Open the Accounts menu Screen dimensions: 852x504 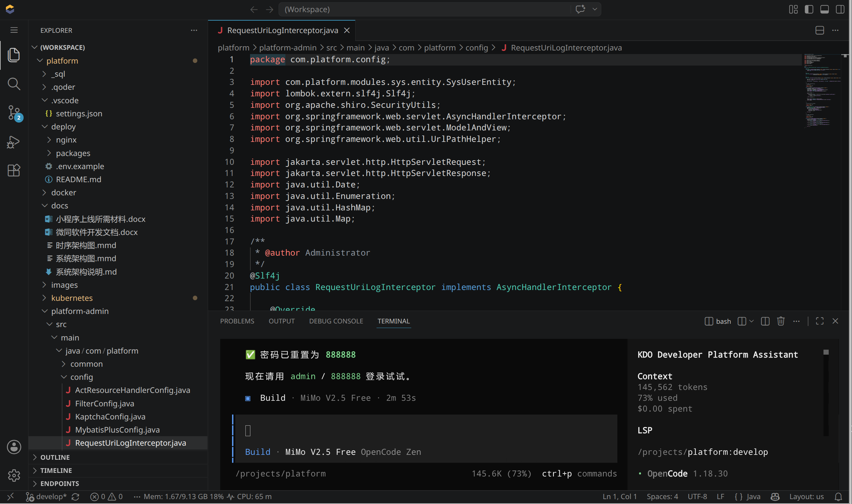pos(14,447)
